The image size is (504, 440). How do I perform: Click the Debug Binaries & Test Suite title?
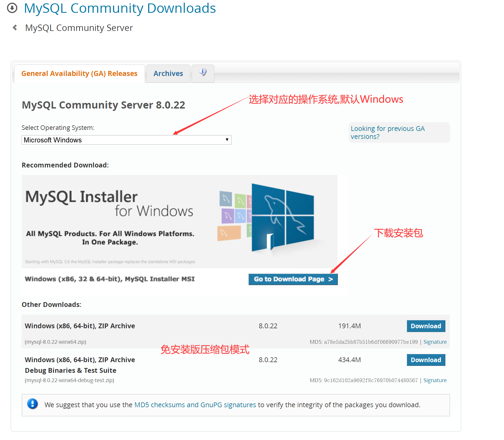(x=71, y=370)
